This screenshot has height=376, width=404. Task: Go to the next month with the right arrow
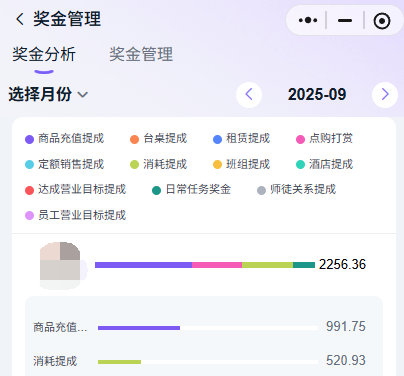pyautogui.click(x=385, y=95)
